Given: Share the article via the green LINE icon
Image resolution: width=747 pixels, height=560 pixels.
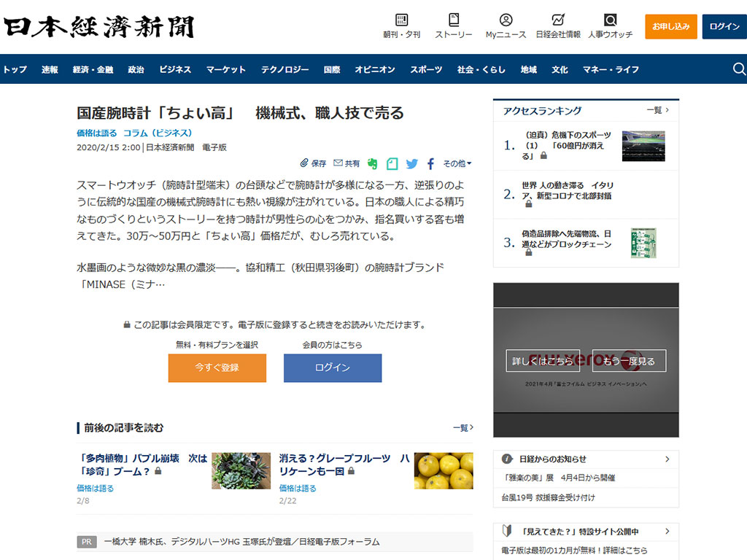Looking at the screenshot, I should click(x=372, y=163).
